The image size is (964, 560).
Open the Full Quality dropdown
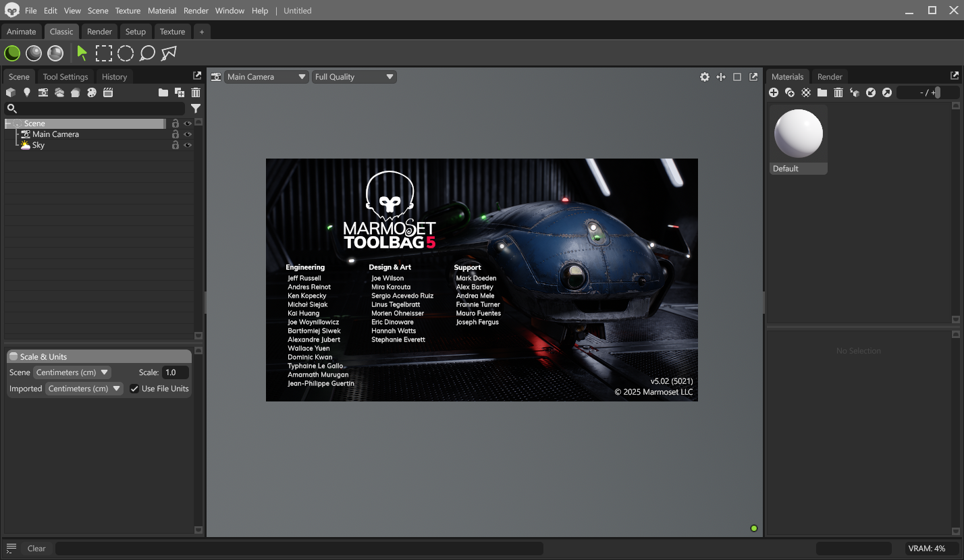354,77
